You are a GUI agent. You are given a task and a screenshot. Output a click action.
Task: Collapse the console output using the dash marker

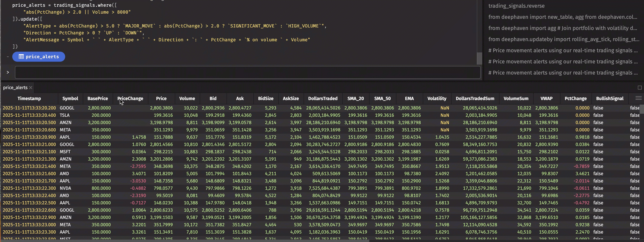point(8,57)
